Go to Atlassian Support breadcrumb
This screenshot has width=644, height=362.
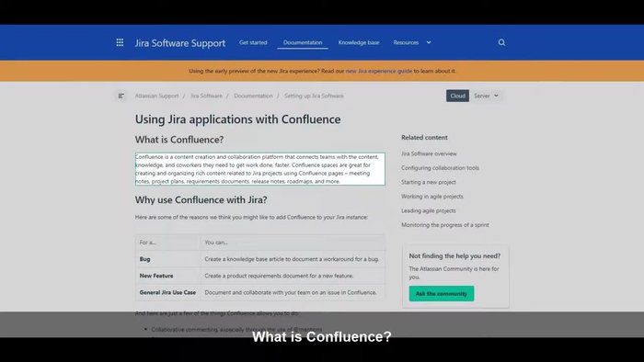pyautogui.click(x=157, y=96)
